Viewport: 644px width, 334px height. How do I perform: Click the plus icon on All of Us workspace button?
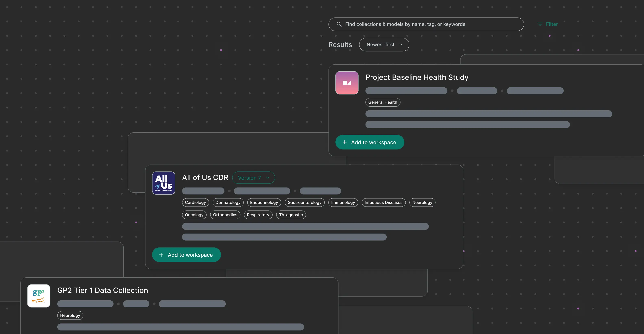point(161,255)
